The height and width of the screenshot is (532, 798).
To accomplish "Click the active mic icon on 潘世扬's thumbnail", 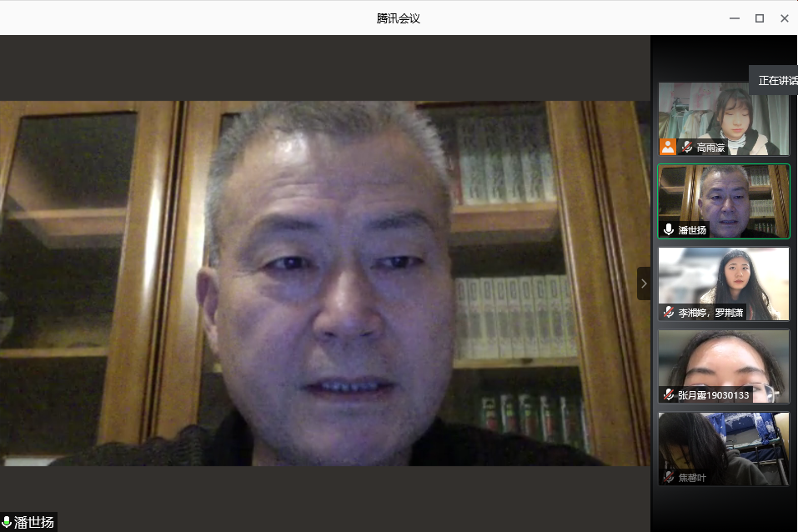I will point(668,229).
